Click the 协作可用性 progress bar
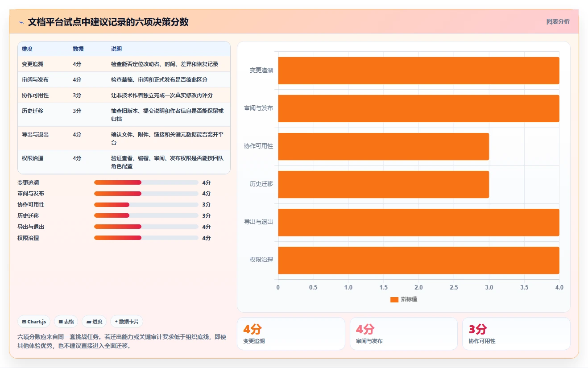The height and width of the screenshot is (368, 588). tap(146, 205)
